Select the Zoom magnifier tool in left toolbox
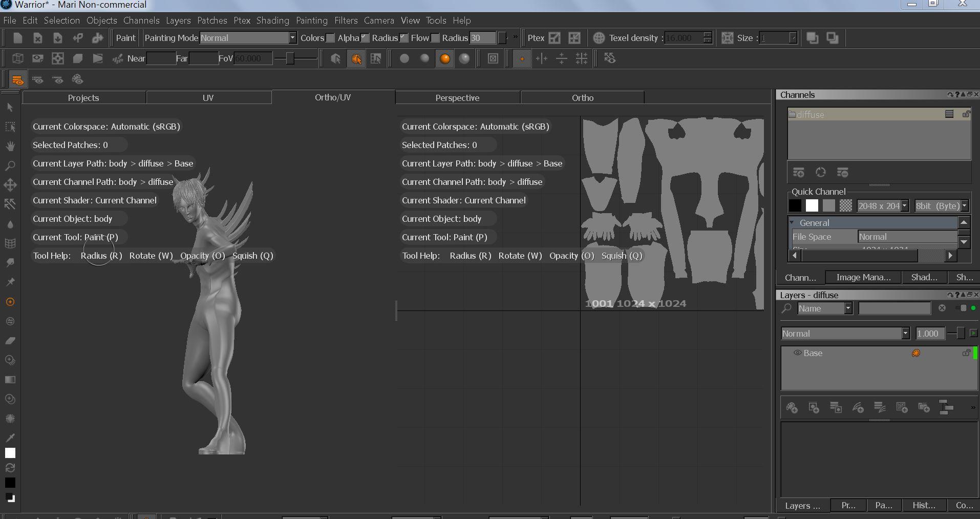Image resolution: width=980 pixels, height=519 pixels. [x=10, y=166]
